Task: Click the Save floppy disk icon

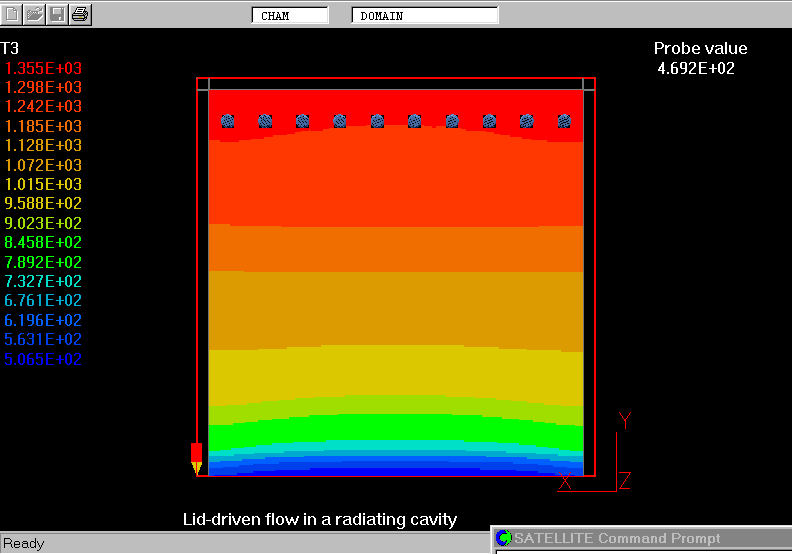Action: (58, 14)
